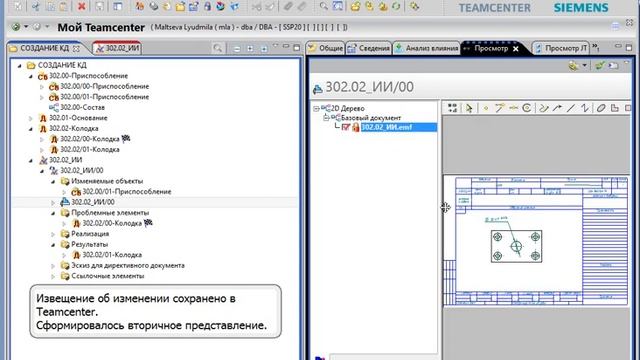Click the drawing preview thumbnail
The width and height of the screenshot is (640, 360).
click(x=535, y=240)
